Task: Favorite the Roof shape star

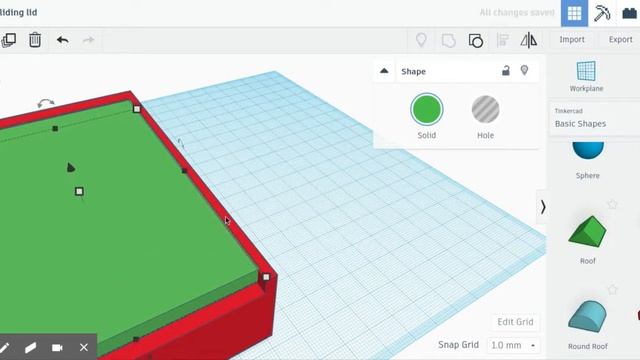Action: (x=612, y=204)
